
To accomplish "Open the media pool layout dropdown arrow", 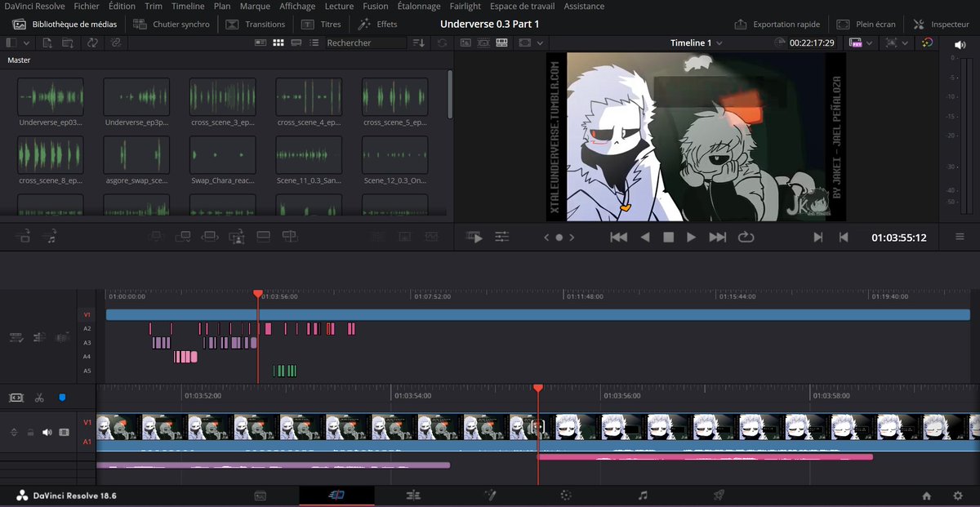I will (27, 42).
